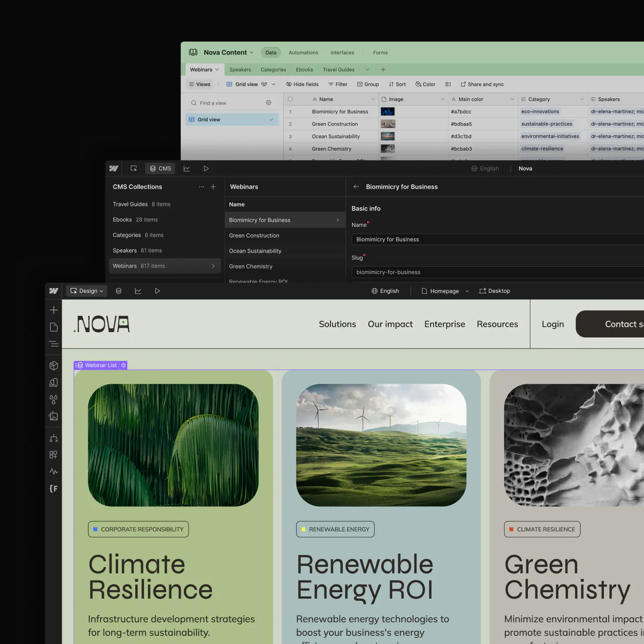Open Webinar List settings gear icon
This screenshot has height=644, width=644.
[124, 365]
